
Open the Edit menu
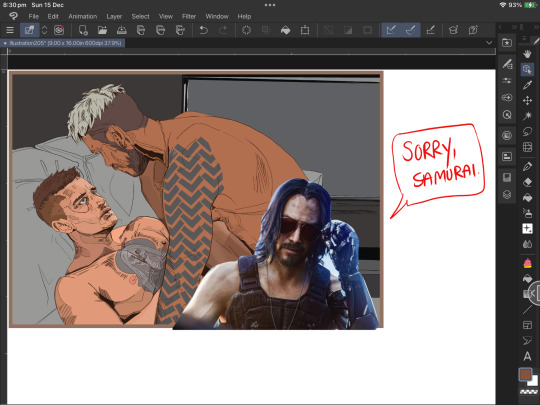(53, 16)
